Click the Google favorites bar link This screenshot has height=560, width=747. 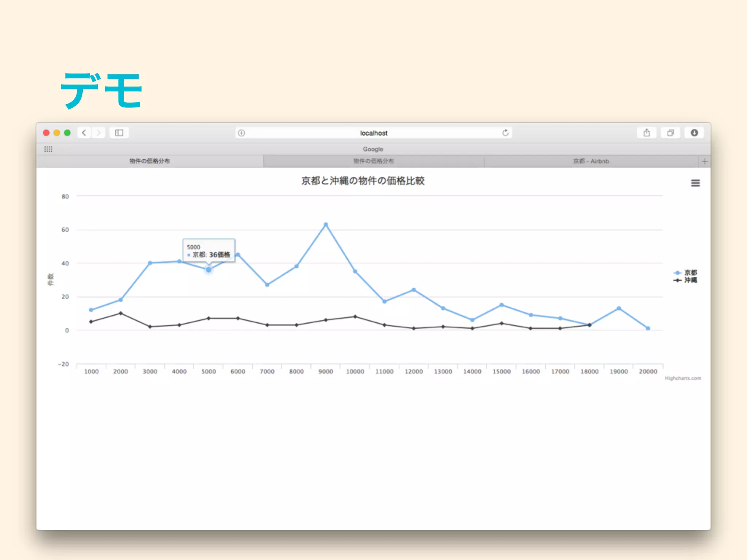(373, 149)
